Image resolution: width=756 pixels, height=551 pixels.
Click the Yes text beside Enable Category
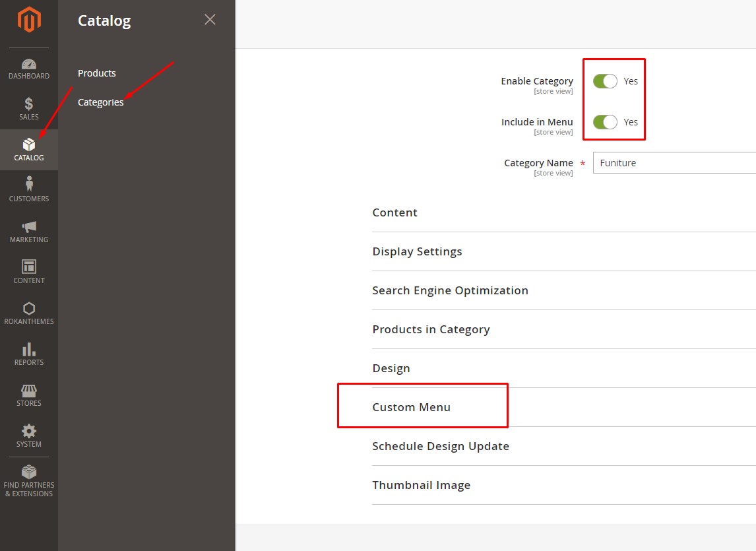click(x=631, y=81)
